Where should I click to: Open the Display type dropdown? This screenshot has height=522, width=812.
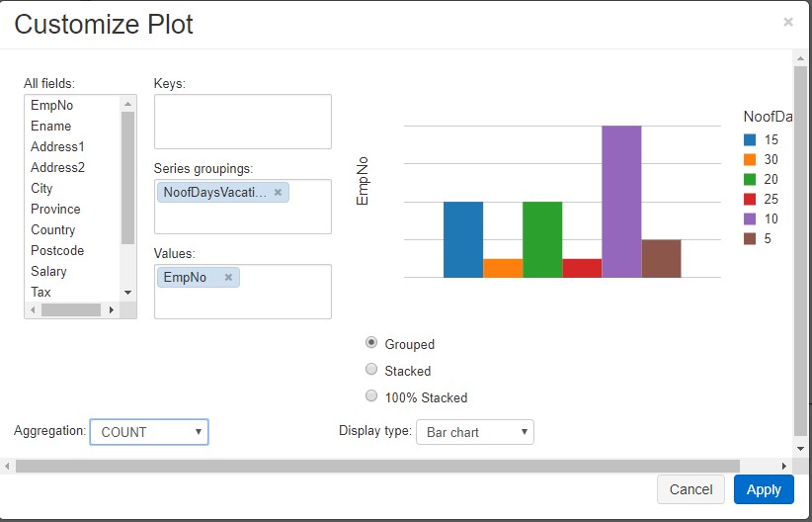point(474,432)
